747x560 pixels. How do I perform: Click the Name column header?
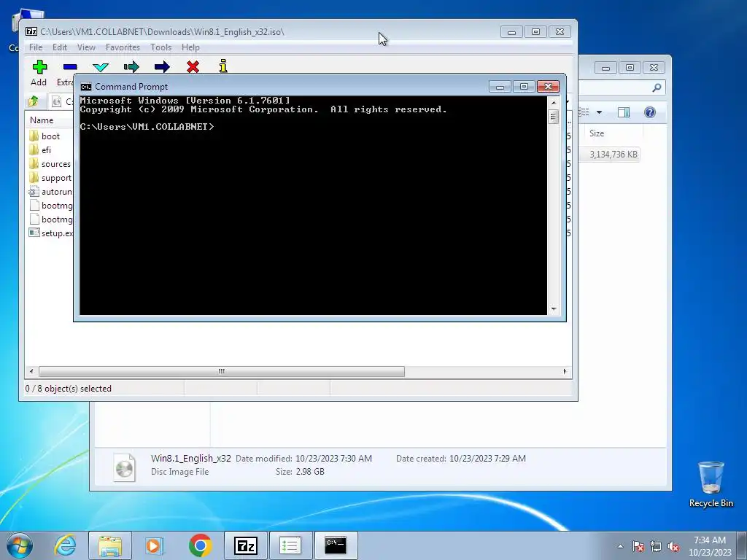click(42, 120)
